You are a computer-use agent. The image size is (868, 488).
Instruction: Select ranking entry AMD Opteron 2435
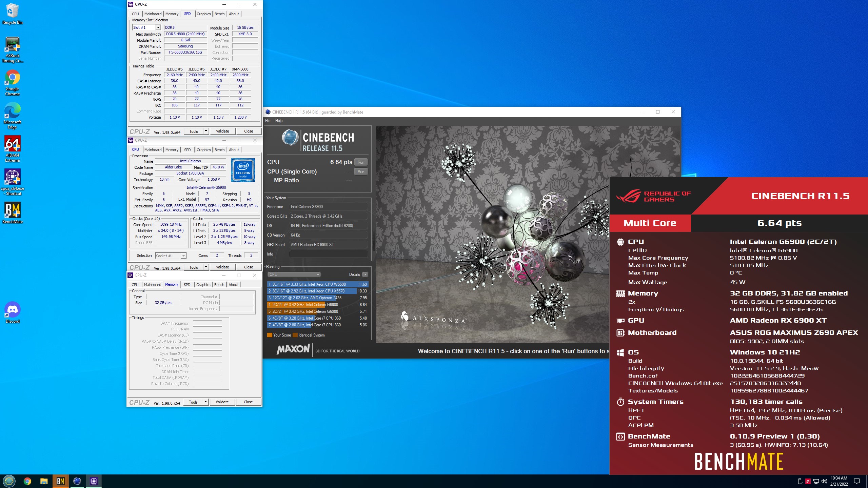318,298
